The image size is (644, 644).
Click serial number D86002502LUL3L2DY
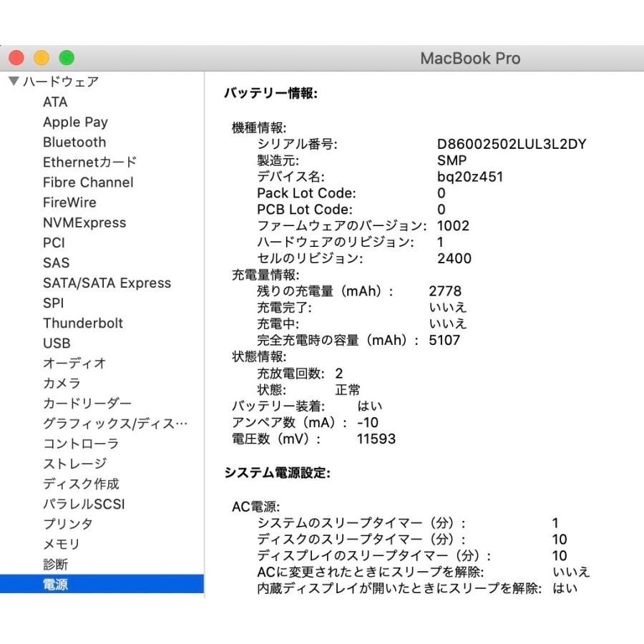point(512,144)
